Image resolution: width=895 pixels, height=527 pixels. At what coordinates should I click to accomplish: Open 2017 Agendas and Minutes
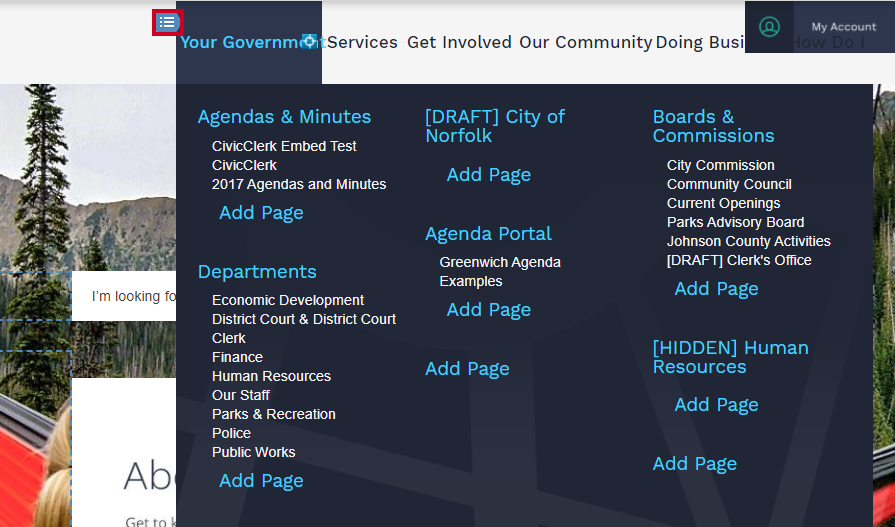(x=299, y=184)
